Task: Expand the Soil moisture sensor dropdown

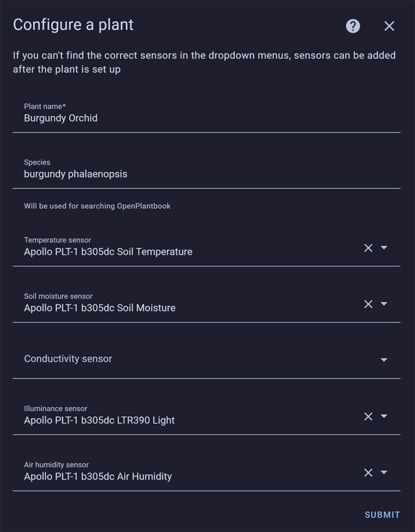Action: pyautogui.click(x=384, y=304)
